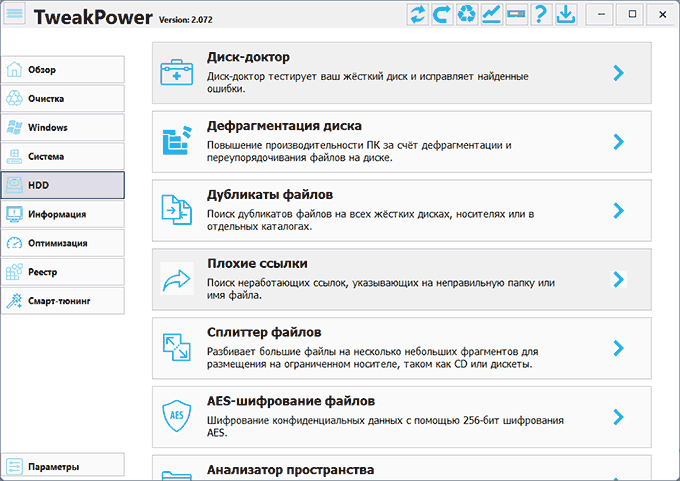
Task: Launch Сплиттер файлов tool title
Action: [x=264, y=332]
